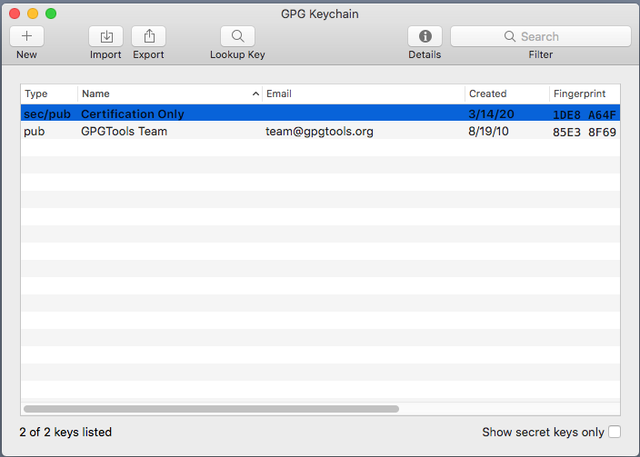The height and width of the screenshot is (457, 640).
Task: Enable Show secret keys only checkbox
Action: (614, 432)
